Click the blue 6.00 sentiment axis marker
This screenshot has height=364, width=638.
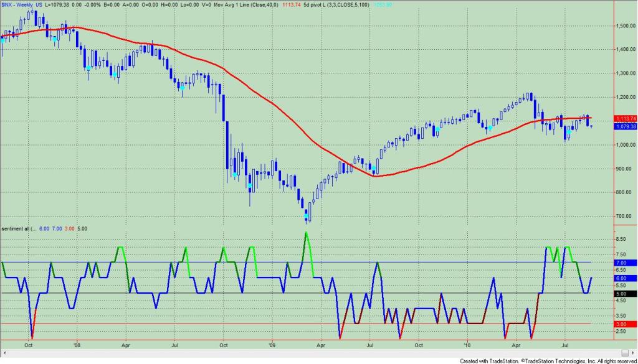coord(626,278)
